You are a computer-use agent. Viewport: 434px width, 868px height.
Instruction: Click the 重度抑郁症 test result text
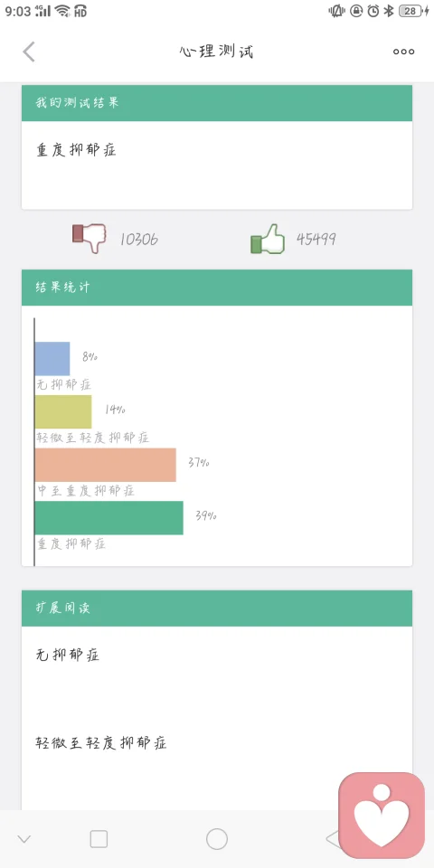click(x=76, y=150)
